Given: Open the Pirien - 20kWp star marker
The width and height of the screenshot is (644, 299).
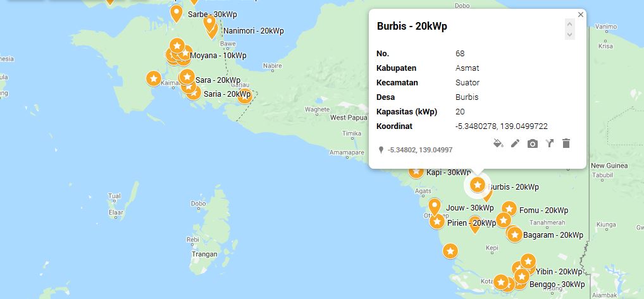Looking at the screenshot, I should coord(437,221).
